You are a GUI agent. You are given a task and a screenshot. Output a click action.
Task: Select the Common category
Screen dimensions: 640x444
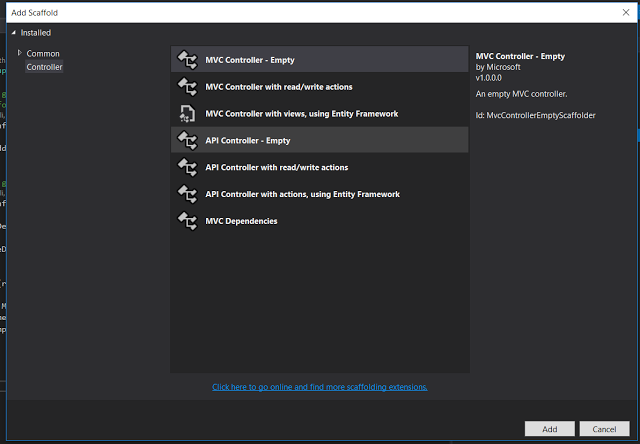43,53
